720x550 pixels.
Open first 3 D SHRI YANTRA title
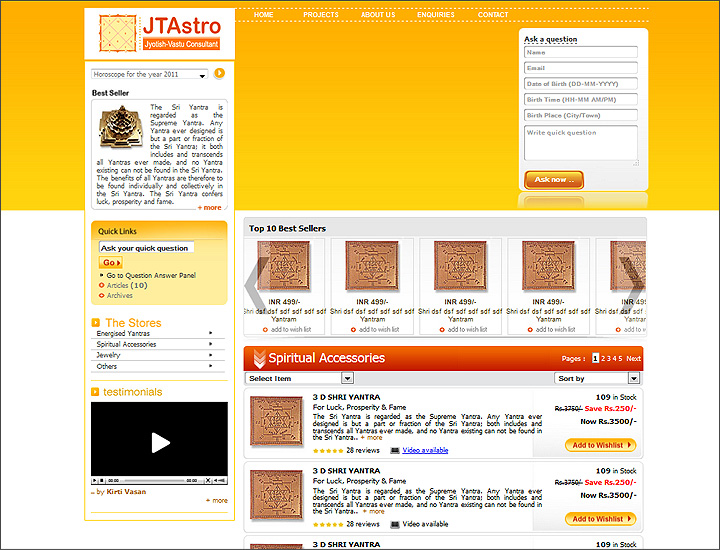pyautogui.click(x=346, y=397)
